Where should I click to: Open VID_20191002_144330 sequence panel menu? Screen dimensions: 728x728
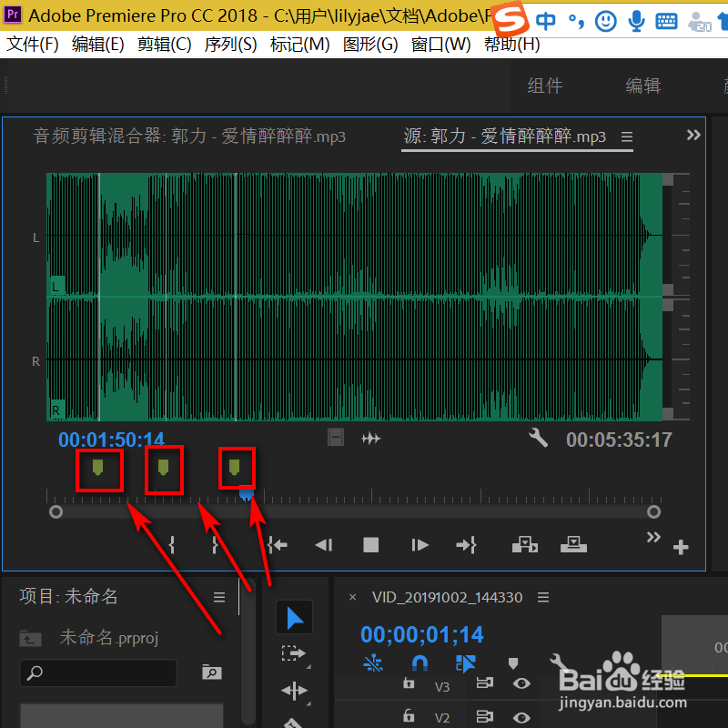pos(543,597)
